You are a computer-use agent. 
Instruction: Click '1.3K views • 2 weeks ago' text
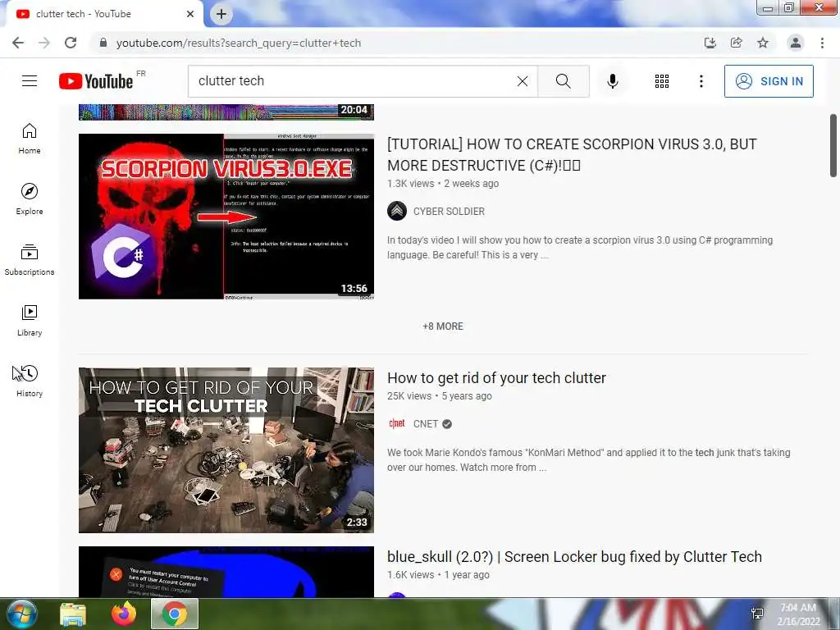pyautogui.click(x=443, y=183)
